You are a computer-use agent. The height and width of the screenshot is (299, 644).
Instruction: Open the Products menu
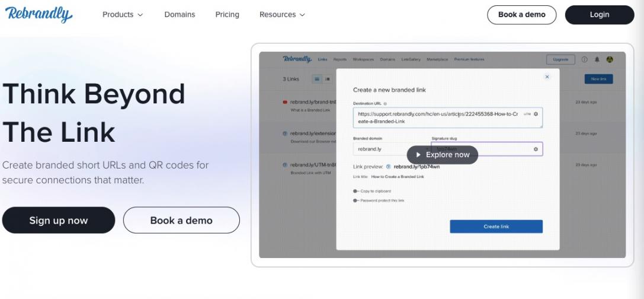tap(123, 14)
